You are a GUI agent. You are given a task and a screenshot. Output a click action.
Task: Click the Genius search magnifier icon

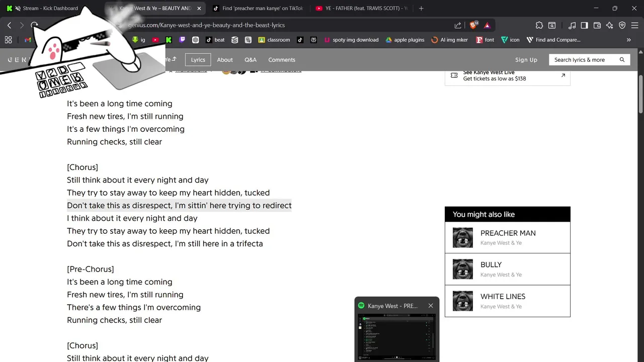click(622, 60)
